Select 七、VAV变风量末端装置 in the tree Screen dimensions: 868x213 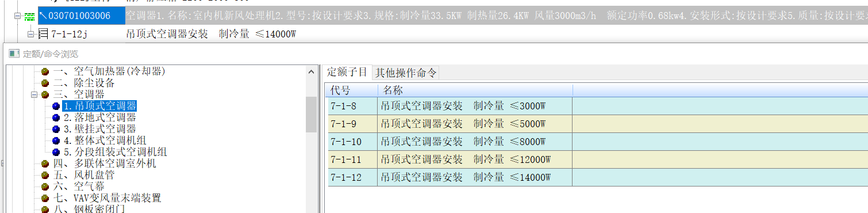point(107,198)
